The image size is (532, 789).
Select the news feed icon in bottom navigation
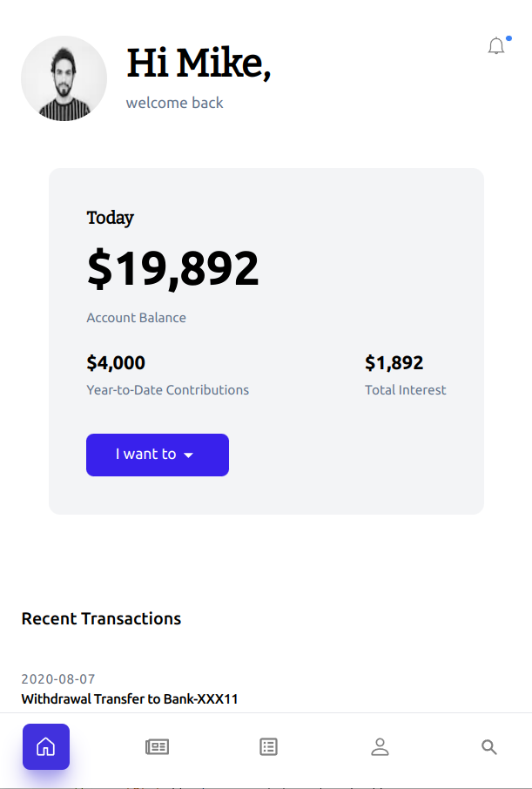[x=157, y=746]
